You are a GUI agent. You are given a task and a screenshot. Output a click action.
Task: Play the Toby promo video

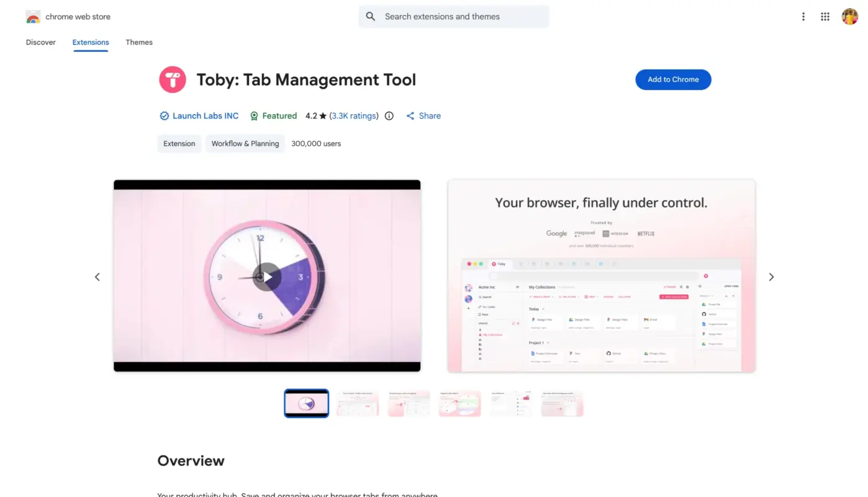(x=267, y=277)
